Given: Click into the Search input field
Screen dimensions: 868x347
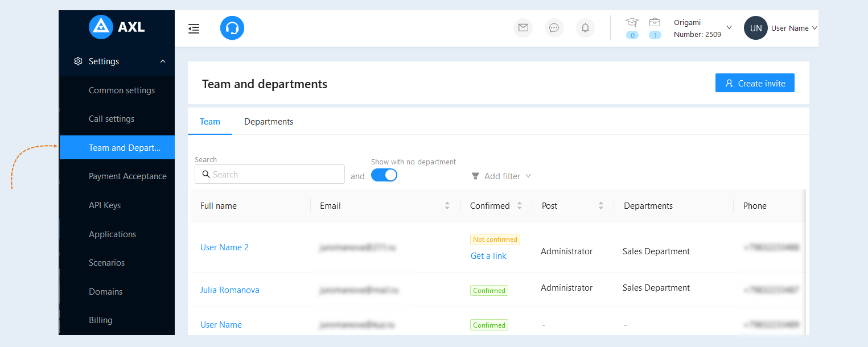Looking at the screenshot, I should coord(270,175).
